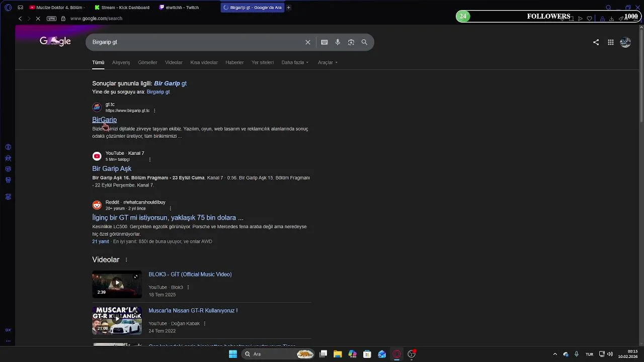644x362 pixels.
Task: Click the heart bookmark icon in the toolbar
Action: click(x=590, y=19)
